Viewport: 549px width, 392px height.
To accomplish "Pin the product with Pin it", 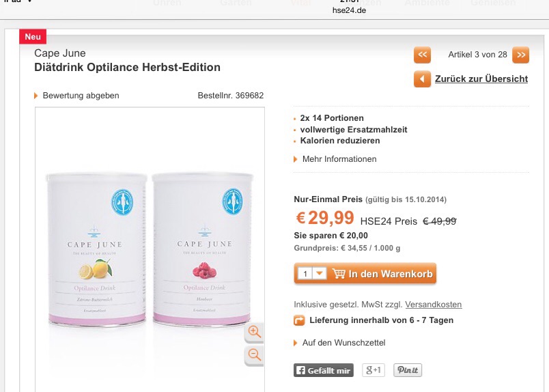I will [408, 370].
